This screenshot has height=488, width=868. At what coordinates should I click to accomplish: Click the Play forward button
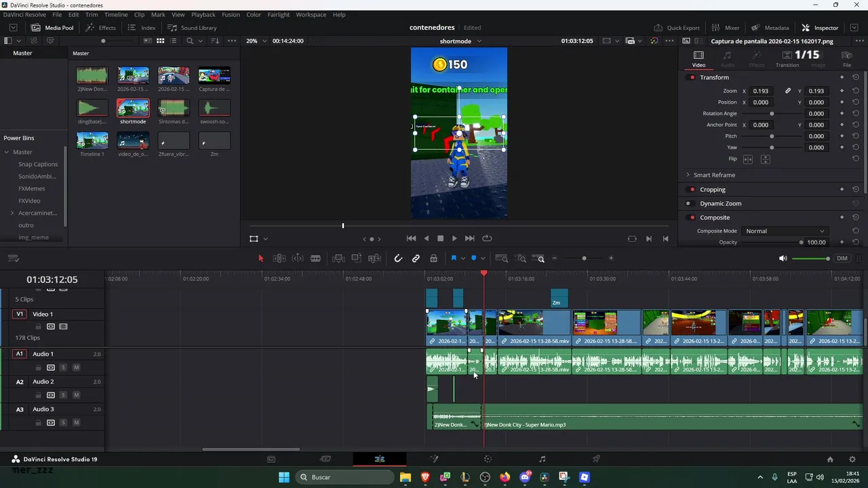coord(454,239)
